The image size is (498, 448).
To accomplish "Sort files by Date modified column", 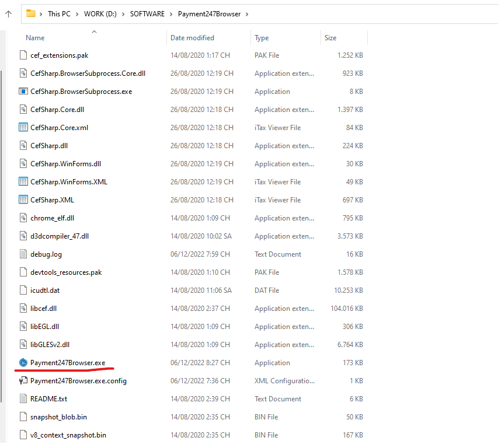I will pos(192,38).
